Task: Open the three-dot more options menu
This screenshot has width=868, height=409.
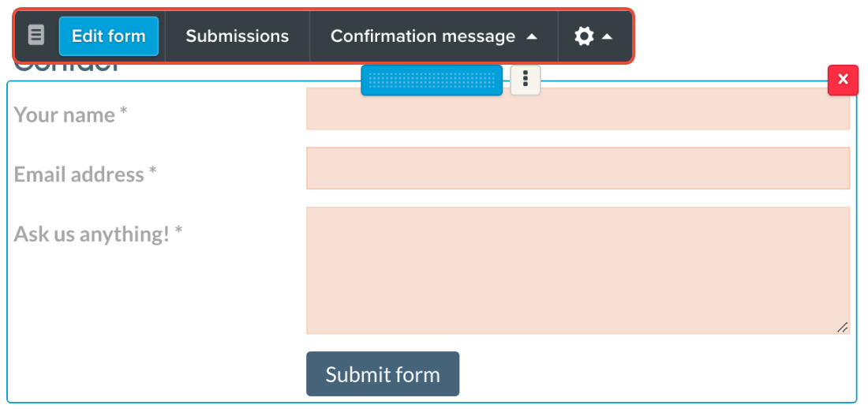Action: pyautogui.click(x=526, y=80)
